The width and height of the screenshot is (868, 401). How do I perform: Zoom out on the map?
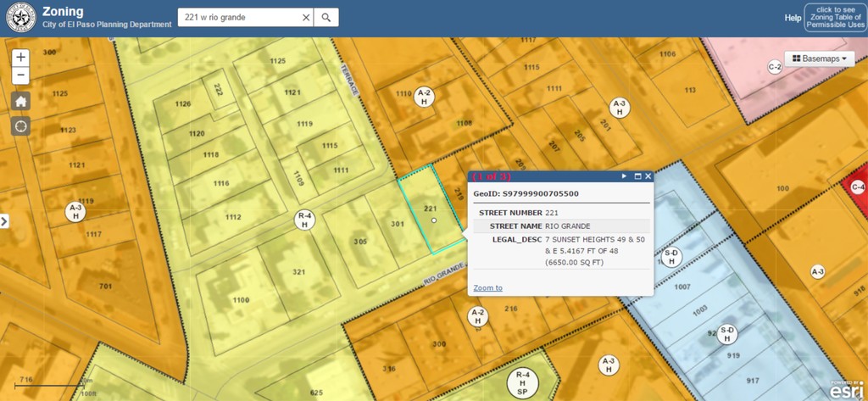21,76
